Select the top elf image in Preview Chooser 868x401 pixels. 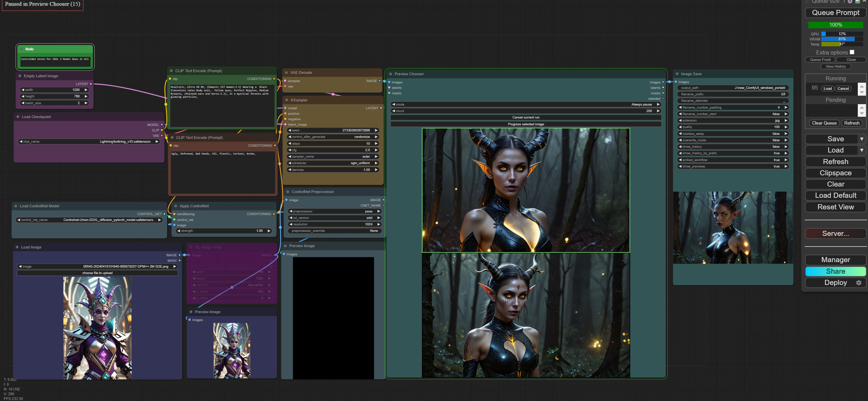[525, 190]
